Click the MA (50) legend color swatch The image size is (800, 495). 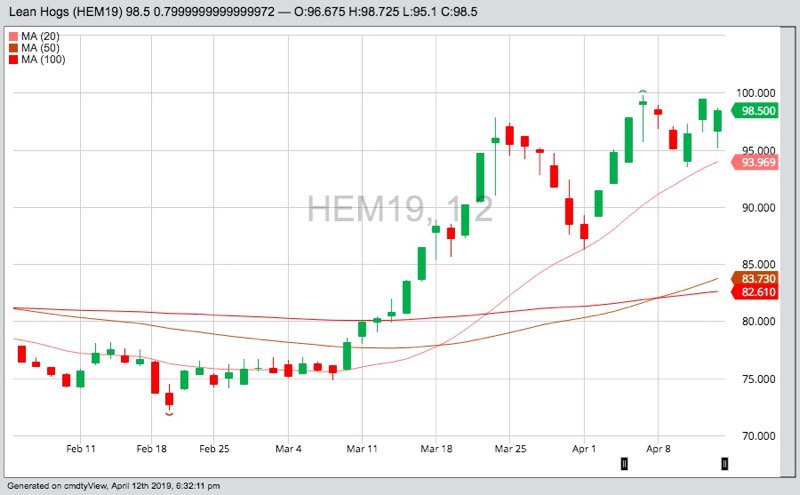point(13,48)
